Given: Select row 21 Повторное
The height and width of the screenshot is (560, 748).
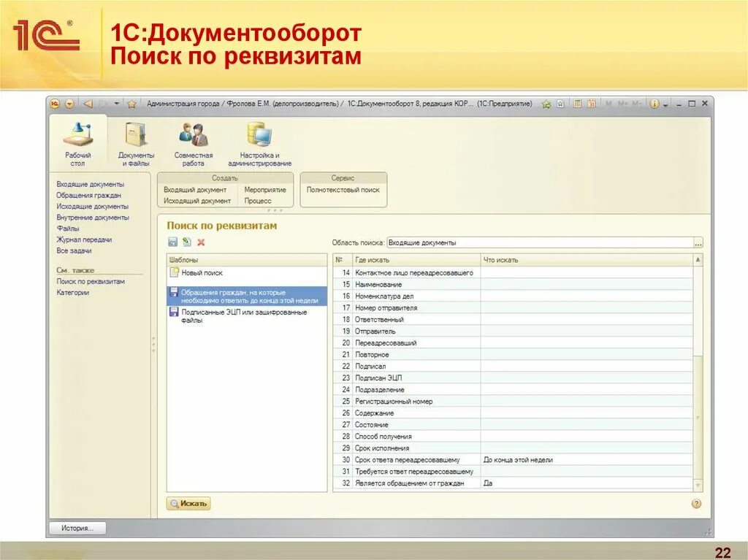Looking at the screenshot, I should pos(514,354).
